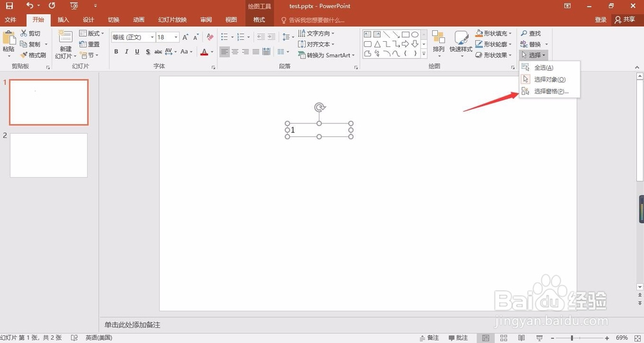This screenshot has height=343, width=644.
Task: Open the File (文件) tab
Action: (x=11, y=20)
